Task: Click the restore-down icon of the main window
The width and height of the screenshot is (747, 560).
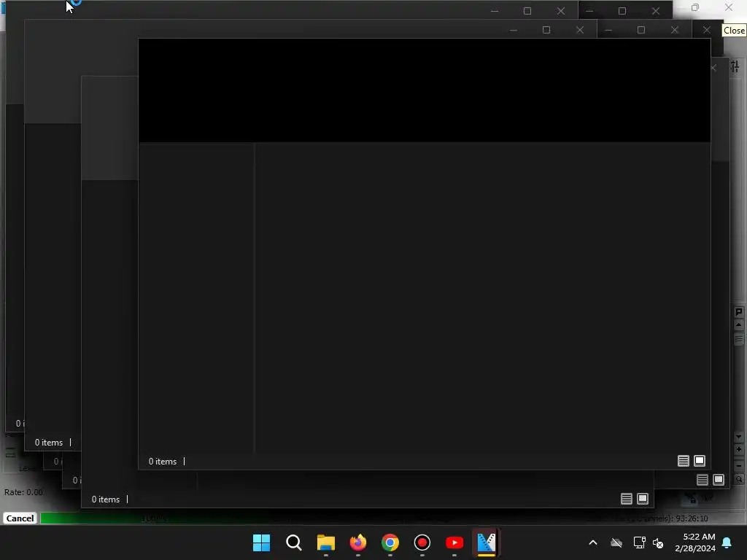Action: pos(695,7)
